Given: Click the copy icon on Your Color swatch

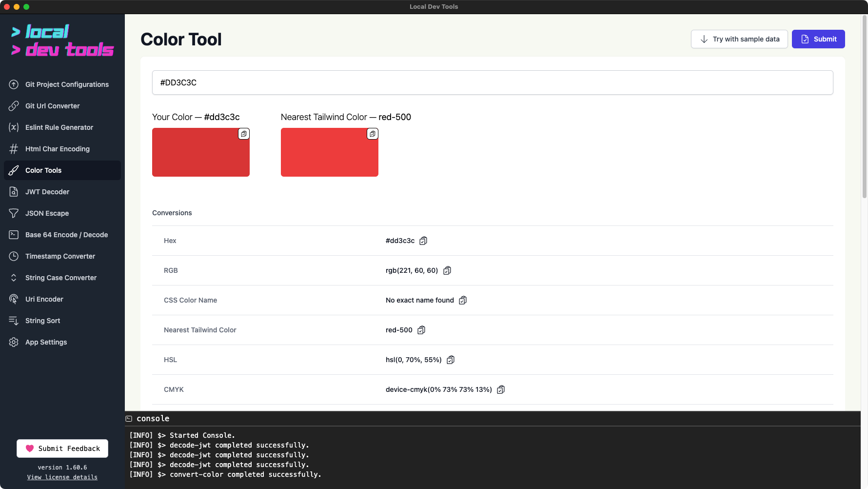Looking at the screenshot, I should [244, 133].
